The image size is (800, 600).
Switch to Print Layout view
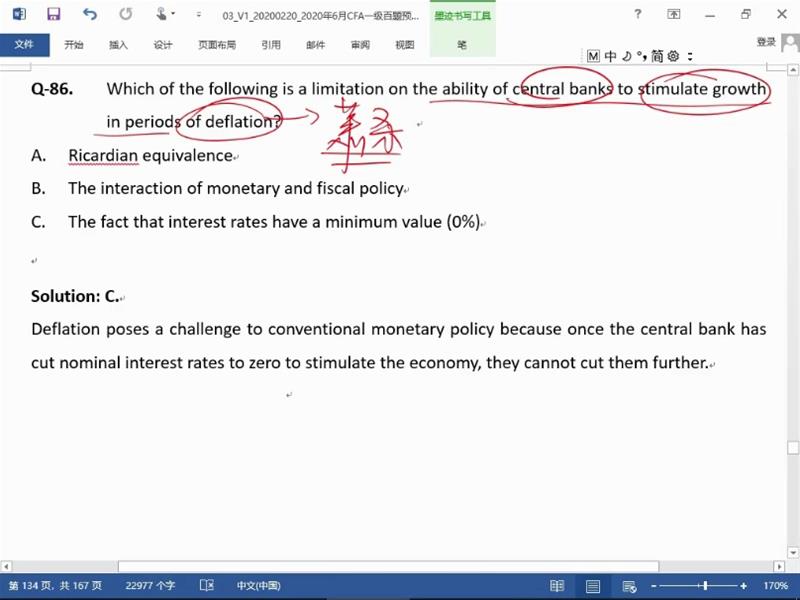[x=592, y=586]
